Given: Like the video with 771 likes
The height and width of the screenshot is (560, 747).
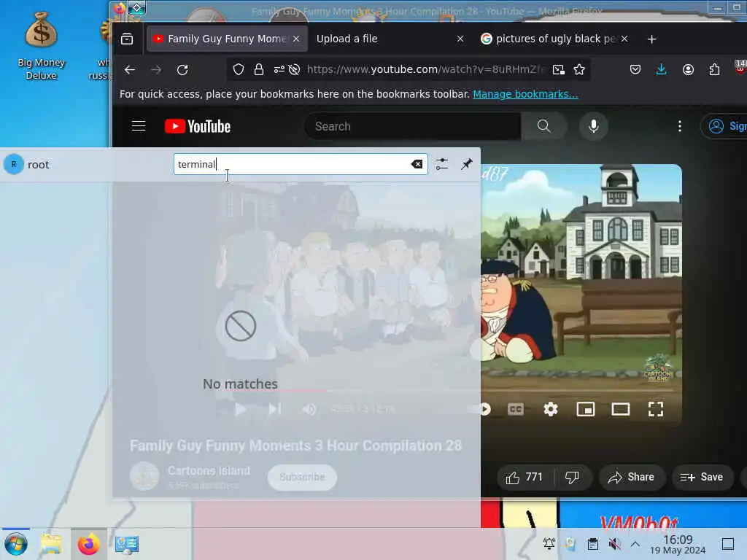Looking at the screenshot, I should (x=524, y=477).
